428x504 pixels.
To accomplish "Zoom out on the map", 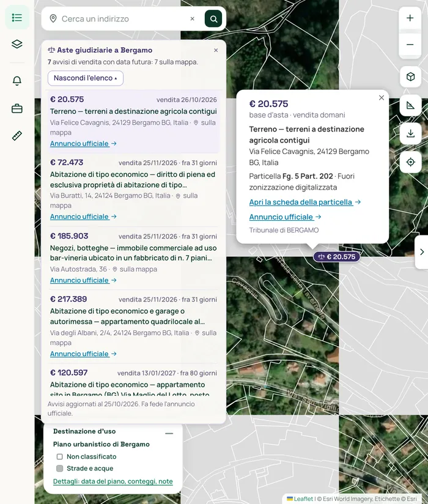I will (410, 45).
